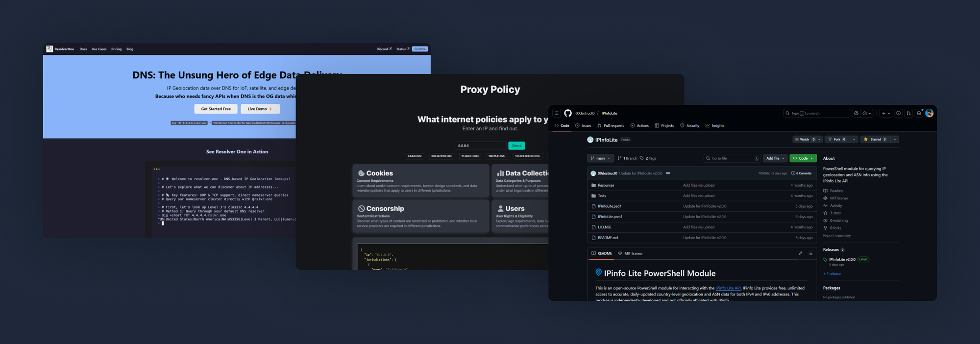Open the main branch dropdown
980x344 pixels.
[600, 158]
